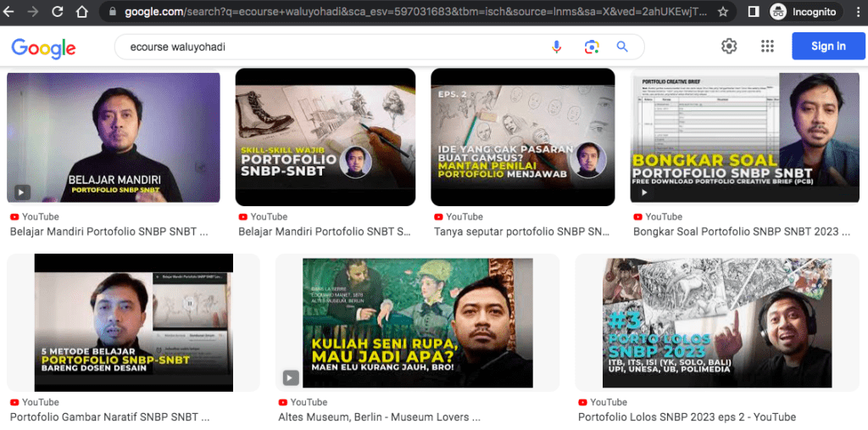
Task: Open the #3 Porto Lolos SNBP 2023 thumbnail
Action: coord(717,322)
